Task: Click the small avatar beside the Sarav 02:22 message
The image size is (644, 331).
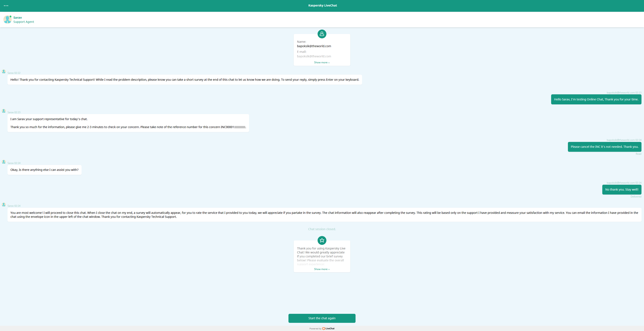Action: 4,71
